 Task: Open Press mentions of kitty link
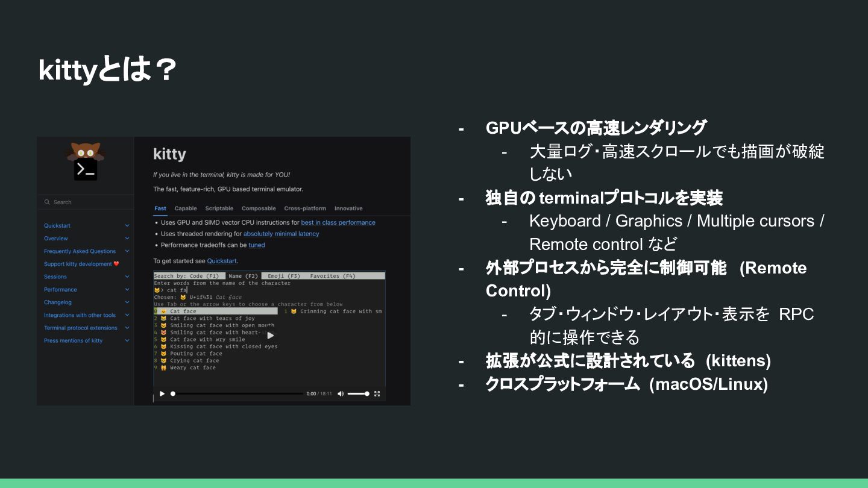click(x=73, y=341)
